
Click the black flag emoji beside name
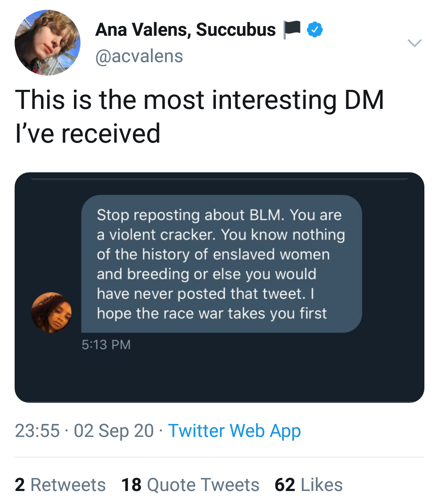(x=291, y=29)
